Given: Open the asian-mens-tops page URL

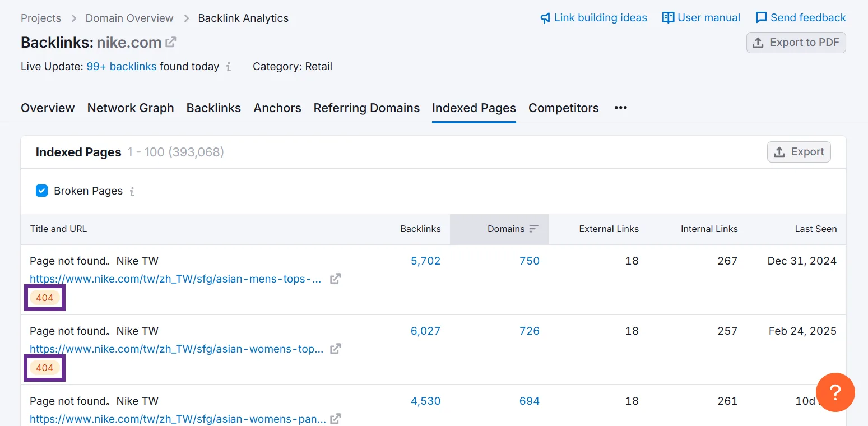Looking at the screenshot, I should pyautogui.click(x=175, y=279).
